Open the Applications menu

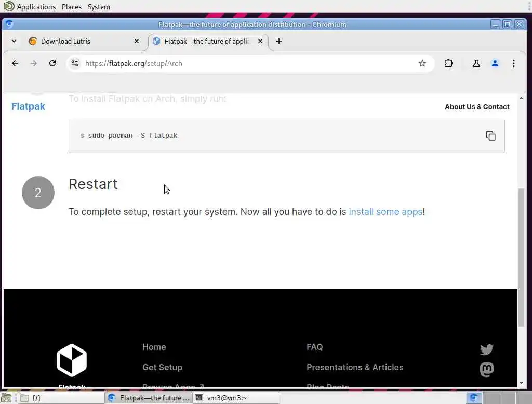coord(36,7)
